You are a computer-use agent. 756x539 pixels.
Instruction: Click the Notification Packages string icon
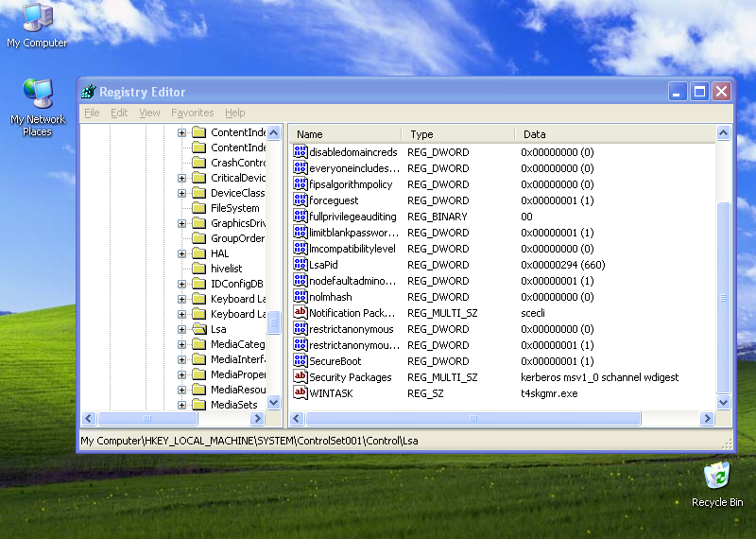click(x=300, y=313)
